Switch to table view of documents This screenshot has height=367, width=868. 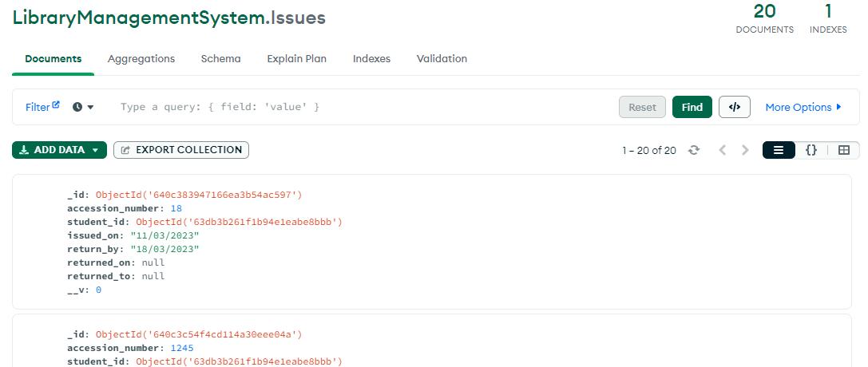tap(843, 150)
